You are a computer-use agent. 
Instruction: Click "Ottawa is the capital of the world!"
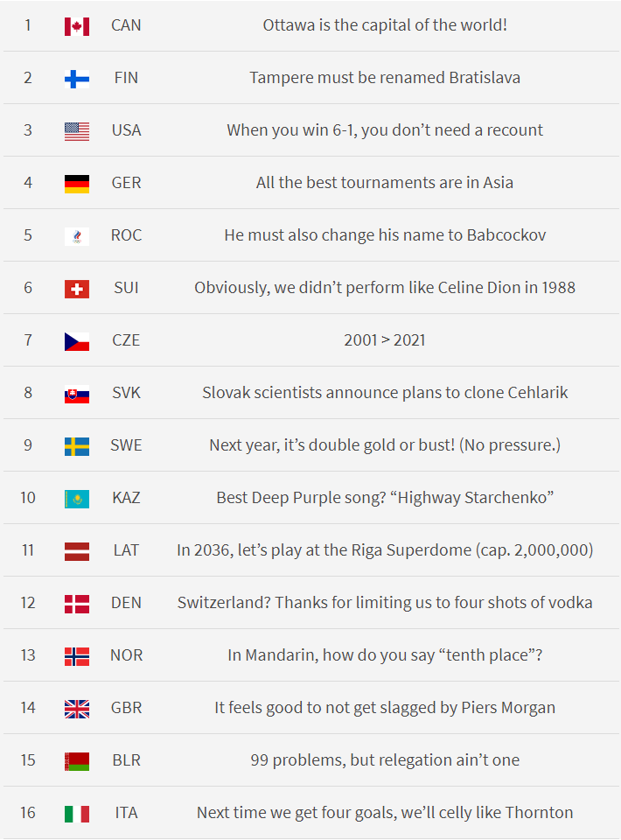point(385,25)
